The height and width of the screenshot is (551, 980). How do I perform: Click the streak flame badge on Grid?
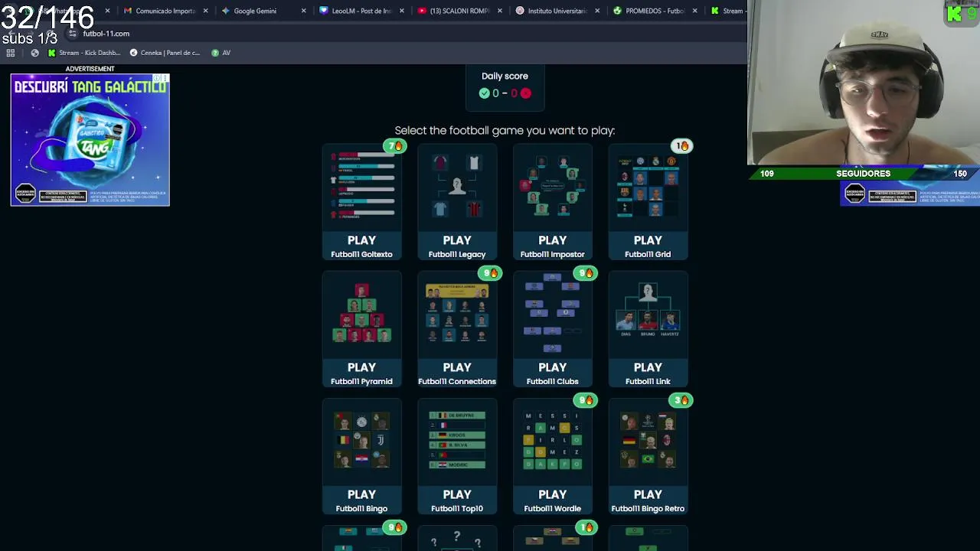click(x=681, y=145)
